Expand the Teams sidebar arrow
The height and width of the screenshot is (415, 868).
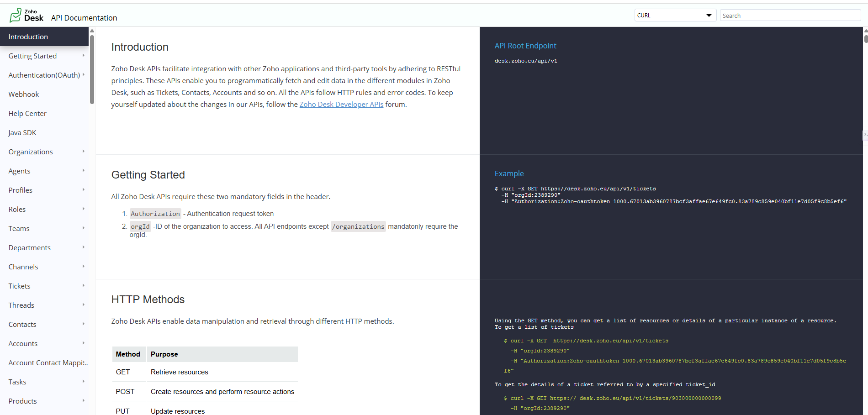coord(84,228)
